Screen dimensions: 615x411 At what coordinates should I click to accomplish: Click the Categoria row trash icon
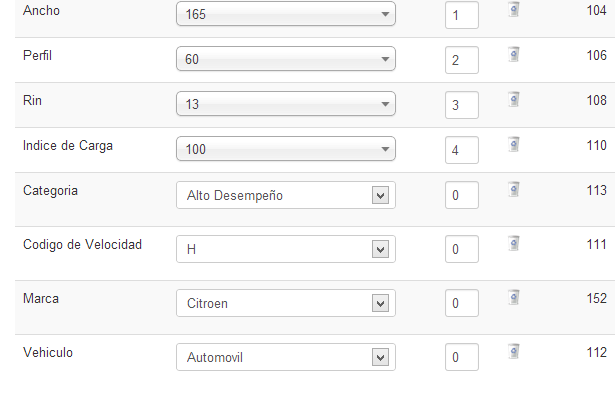click(514, 189)
